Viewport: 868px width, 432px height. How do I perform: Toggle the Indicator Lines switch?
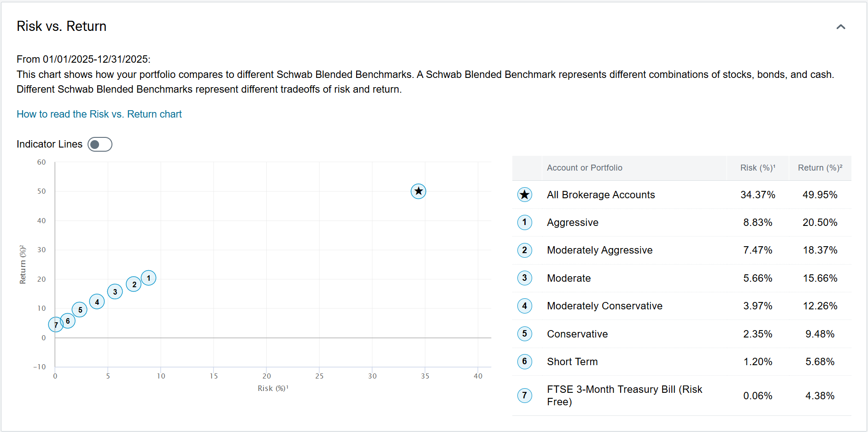pos(100,144)
